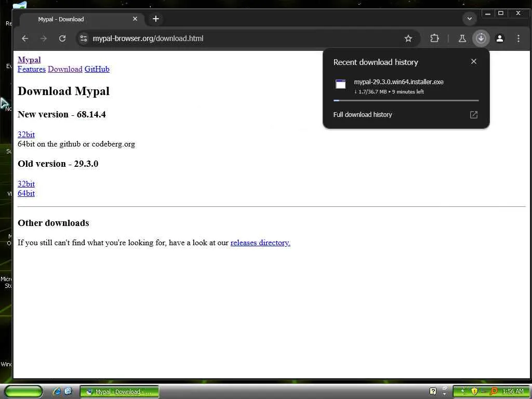The height and width of the screenshot is (399, 532).
Task: Open the Download navigation link
Action: coord(65,69)
